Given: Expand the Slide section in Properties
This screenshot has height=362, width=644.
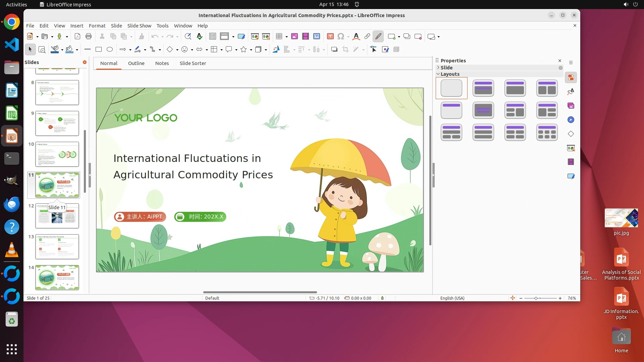Looking at the screenshot, I should coord(438,68).
